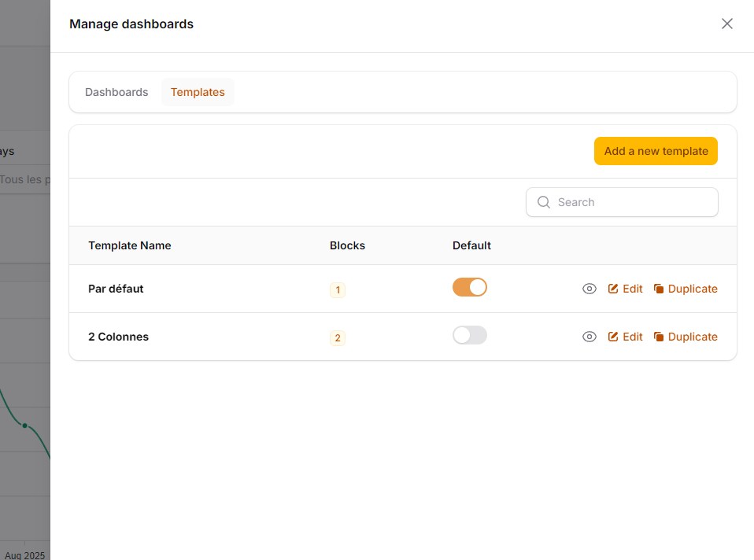Open Edit for the 2 Colonnes template

click(632, 337)
